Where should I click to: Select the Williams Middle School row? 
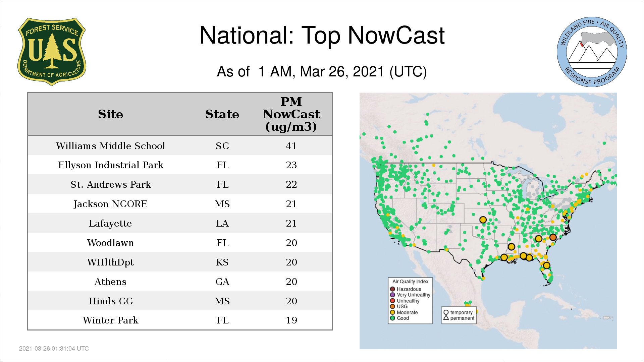tap(110, 146)
